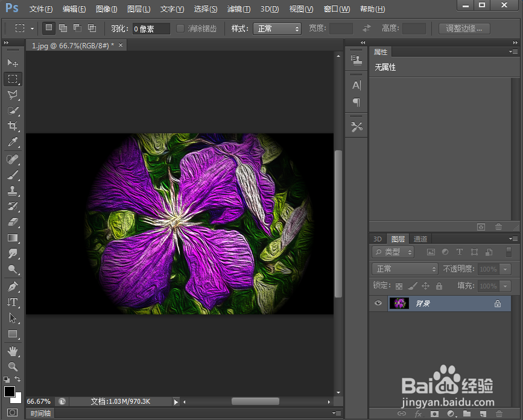The image size is (523, 420).
Task: Open the Clone Source panel icon
Action: point(357,60)
